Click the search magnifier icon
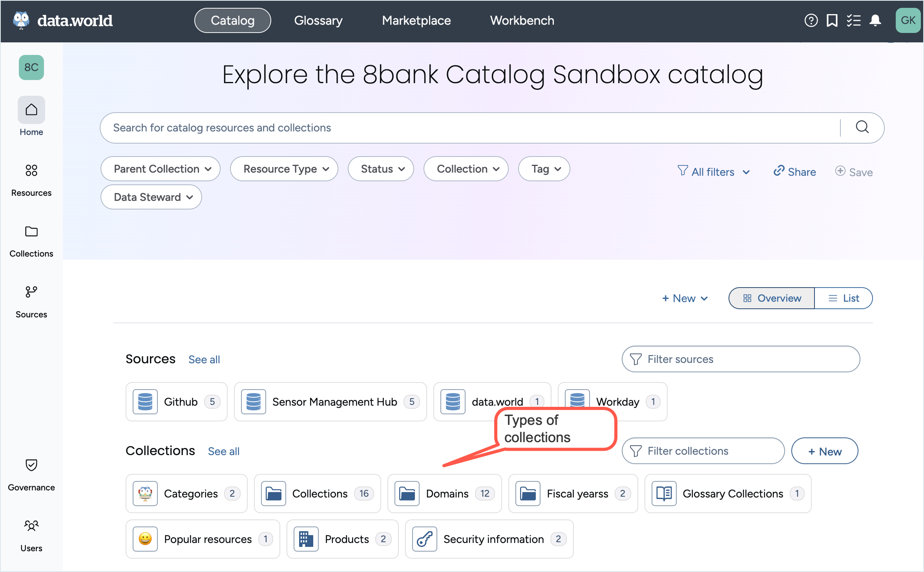This screenshot has width=924, height=572. tap(862, 127)
